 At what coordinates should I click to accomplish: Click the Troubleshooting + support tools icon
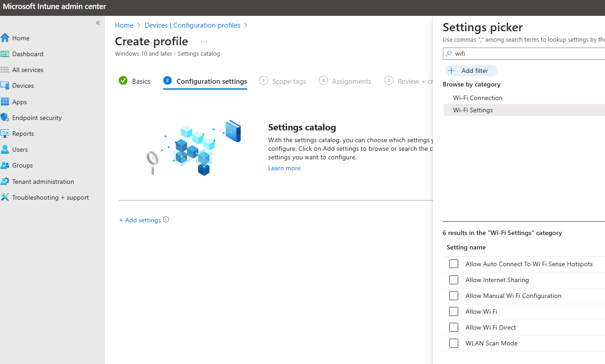point(5,197)
